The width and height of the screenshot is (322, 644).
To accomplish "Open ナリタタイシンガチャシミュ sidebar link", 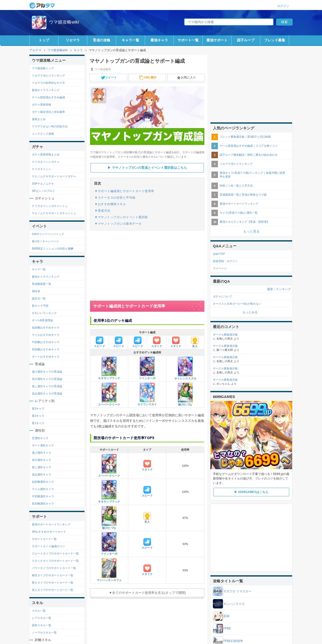I will 50,206.
